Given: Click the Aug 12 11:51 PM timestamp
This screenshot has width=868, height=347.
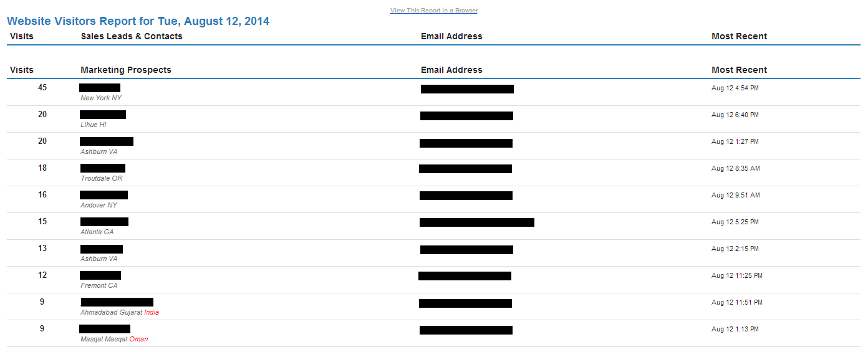Looking at the screenshot, I should [737, 303].
